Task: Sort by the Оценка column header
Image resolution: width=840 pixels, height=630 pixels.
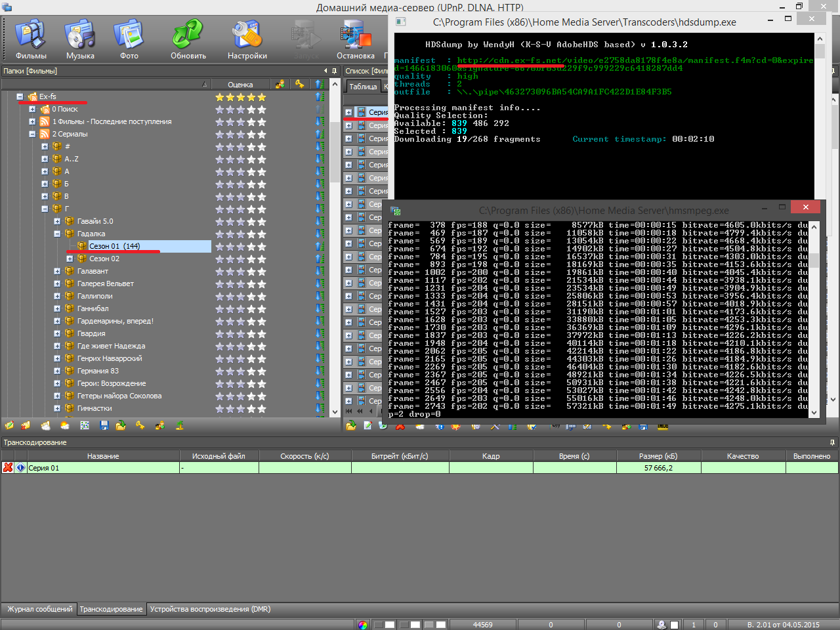Action: coord(240,85)
